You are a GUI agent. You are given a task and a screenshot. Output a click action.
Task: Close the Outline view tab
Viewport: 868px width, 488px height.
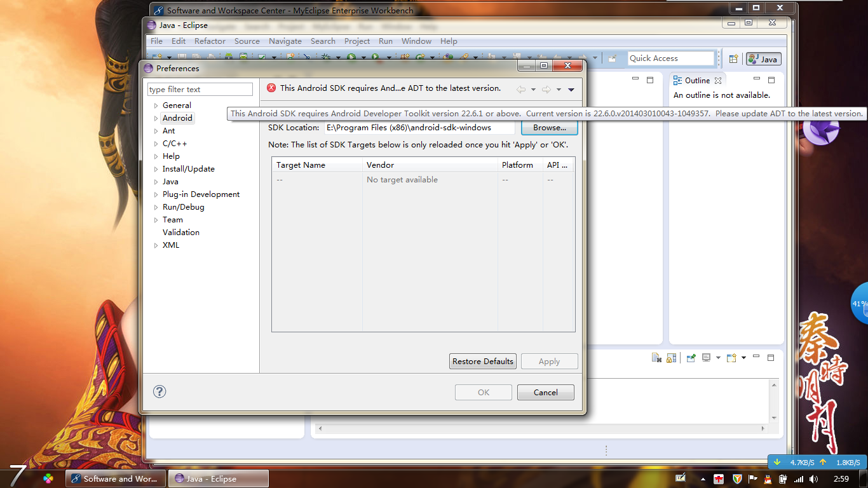[718, 81]
